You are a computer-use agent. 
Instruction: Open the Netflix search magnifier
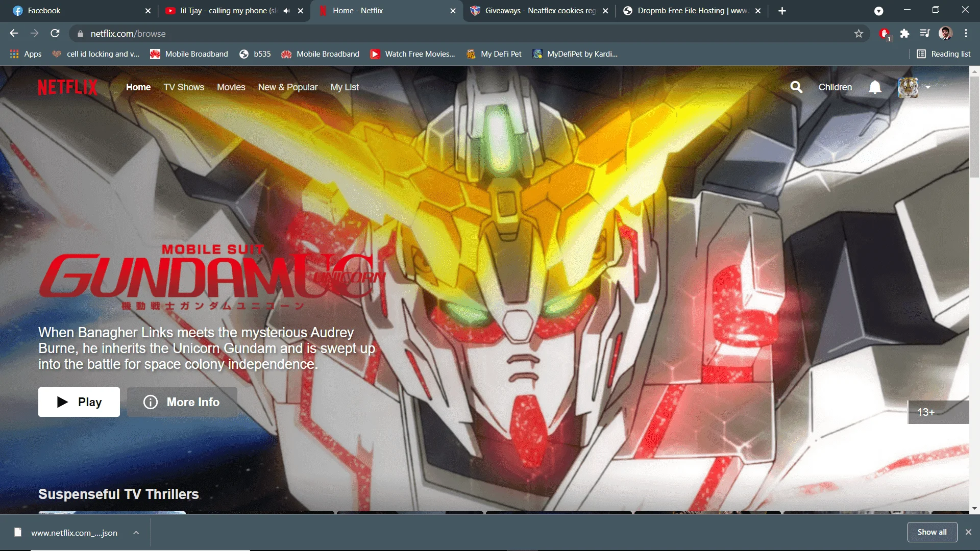coord(796,87)
